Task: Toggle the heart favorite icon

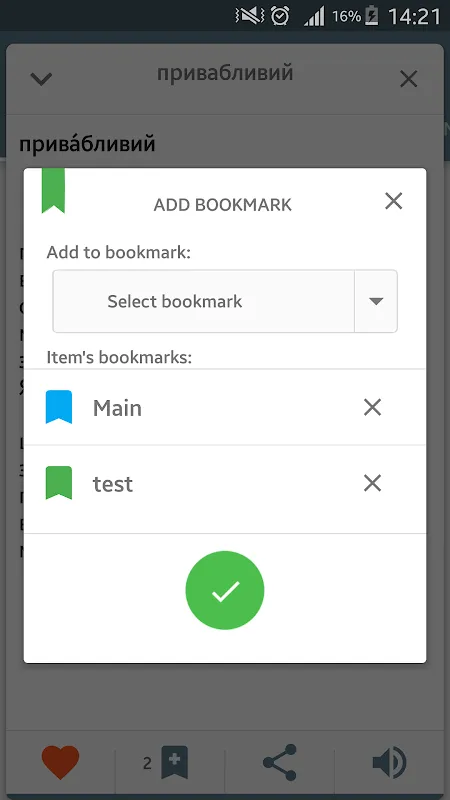Action: (x=60, y=762)
